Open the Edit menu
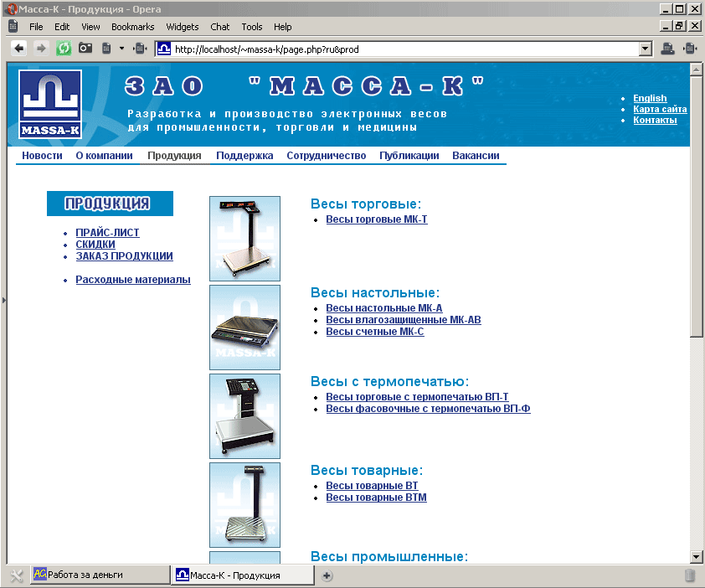This screenshot has height=588, width=705. [x=62, y=27]
